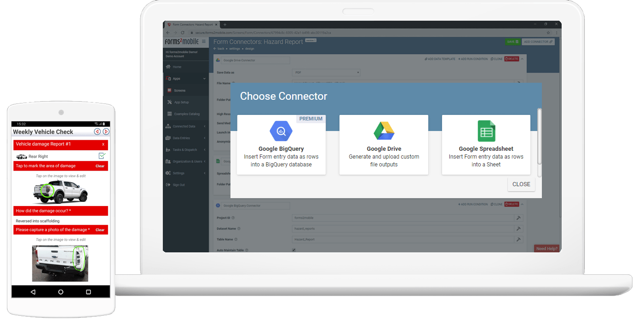Click the back breadcrumb link
The width and height of the screenshot is (644, 325).
(219, 48)
